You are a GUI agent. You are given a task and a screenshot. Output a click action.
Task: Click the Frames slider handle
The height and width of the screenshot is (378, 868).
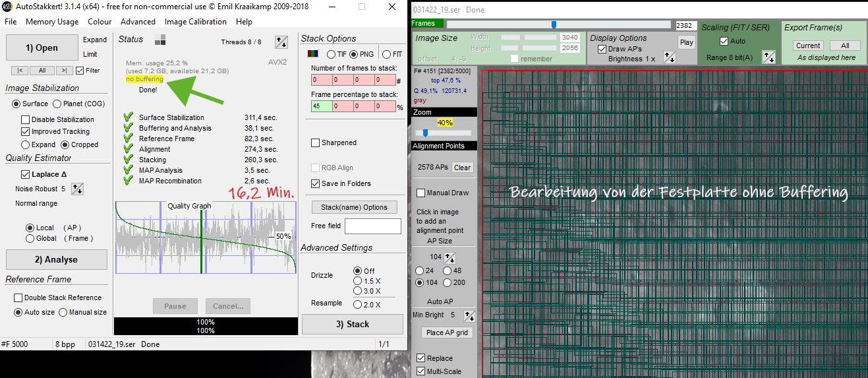tap(554, 24)
